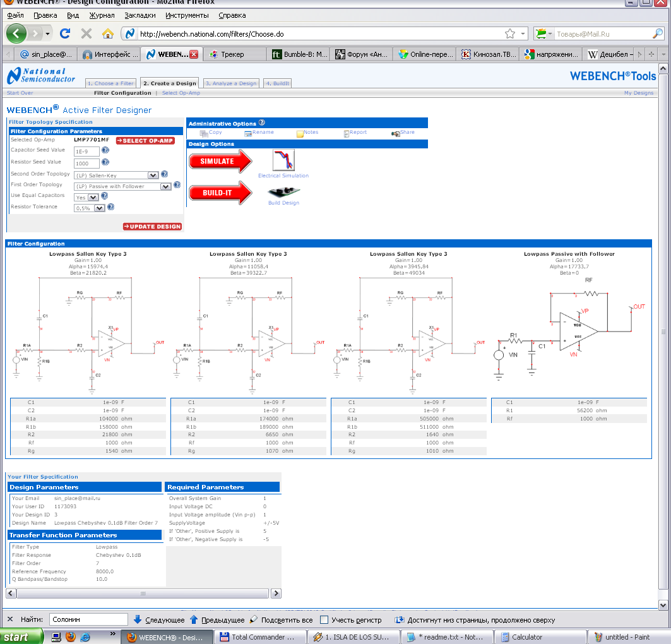This screenshot has width=671, height=644.
Task: Reload the page with the refresh icon
Action: tap(65, 33)
